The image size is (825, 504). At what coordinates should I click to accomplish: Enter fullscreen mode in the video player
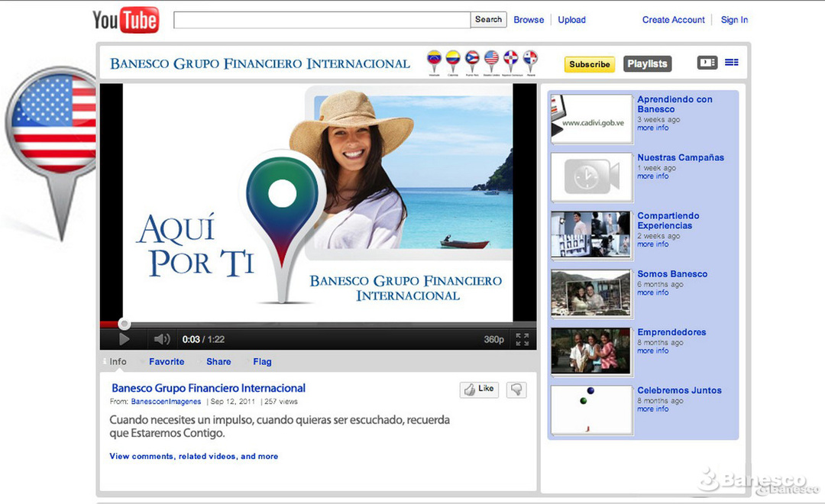tap(522, 339)
